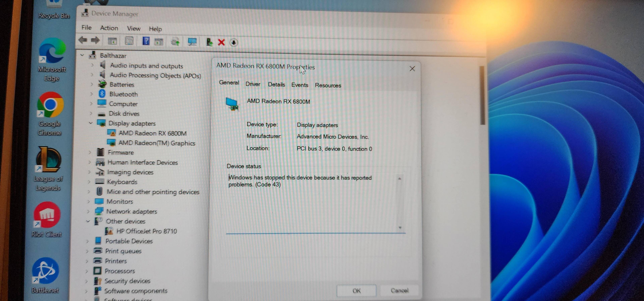Expand the Network adapters category

click(x=88, y=211)
